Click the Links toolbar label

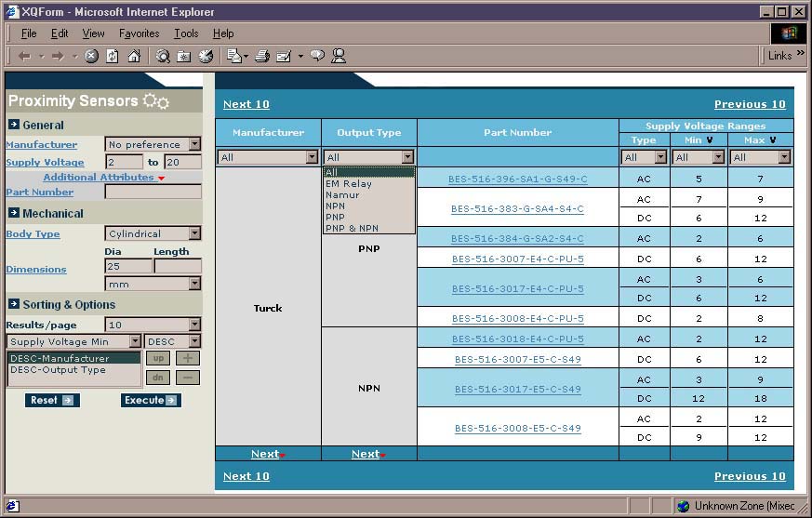779,56
